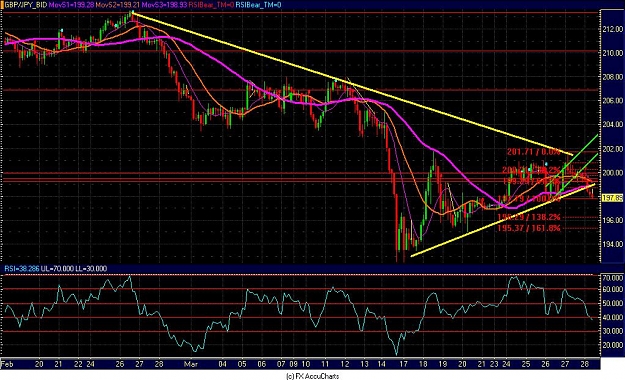Click 20.000 on the RSI scale

tap(613, 345)
